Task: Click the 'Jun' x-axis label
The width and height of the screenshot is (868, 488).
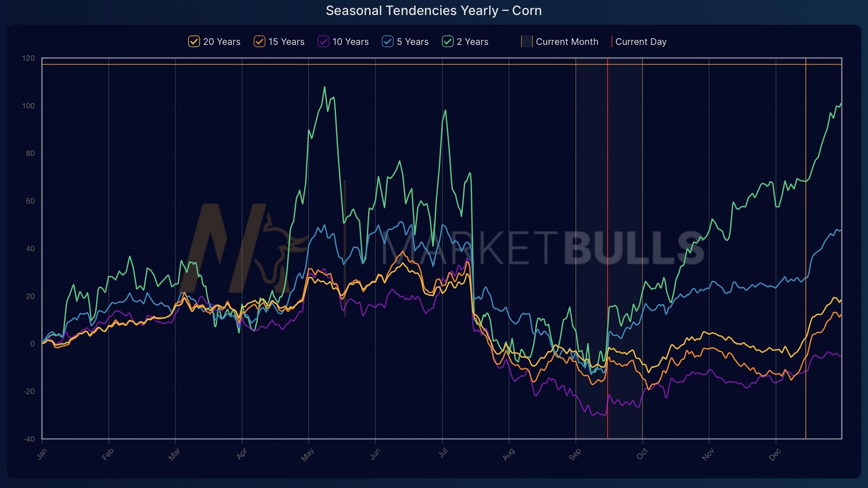Action: (x=375, y=454)
